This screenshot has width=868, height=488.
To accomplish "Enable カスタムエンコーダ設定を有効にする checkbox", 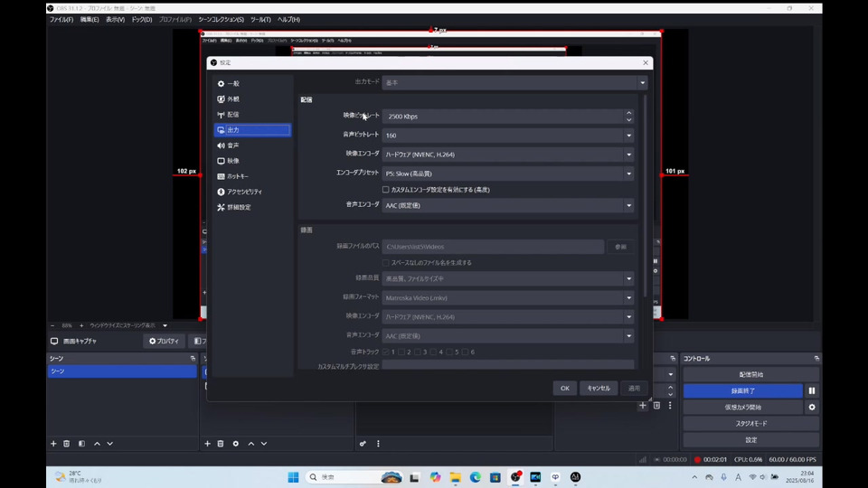I will (x=386, y=190).
